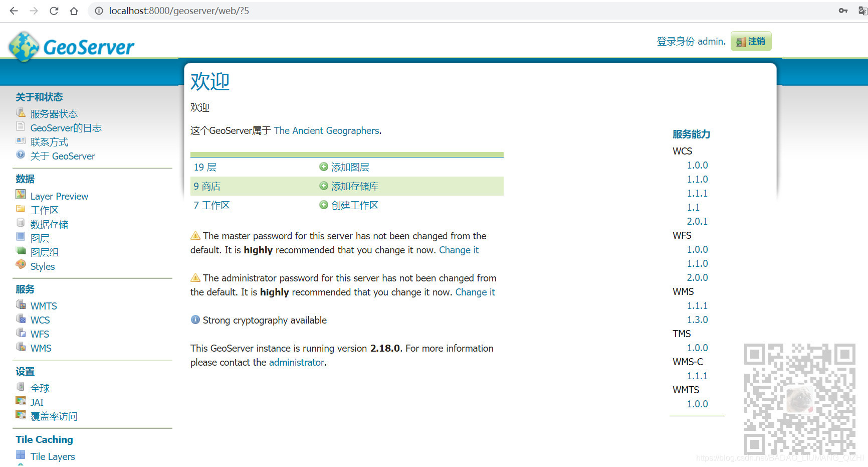This screenshot has height=467, width=868.
Task: Click the Styles palette icon
Action: pos(21,264)
